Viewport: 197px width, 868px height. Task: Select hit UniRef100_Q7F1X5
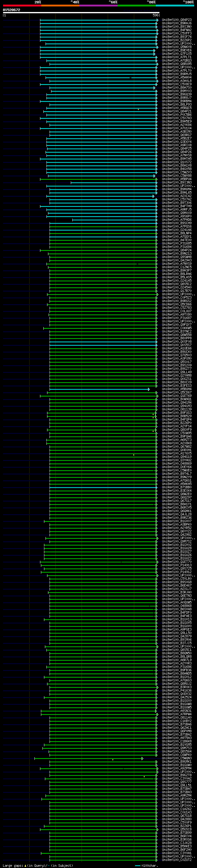tap(177, 54)
